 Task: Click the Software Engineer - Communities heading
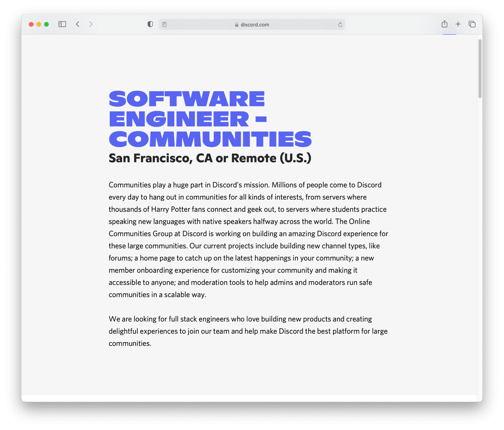[210, 119]
